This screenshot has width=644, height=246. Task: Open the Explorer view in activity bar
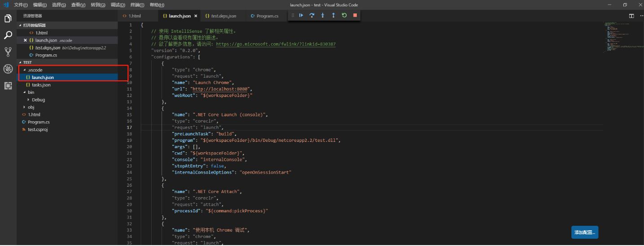(x=8, y=18)
